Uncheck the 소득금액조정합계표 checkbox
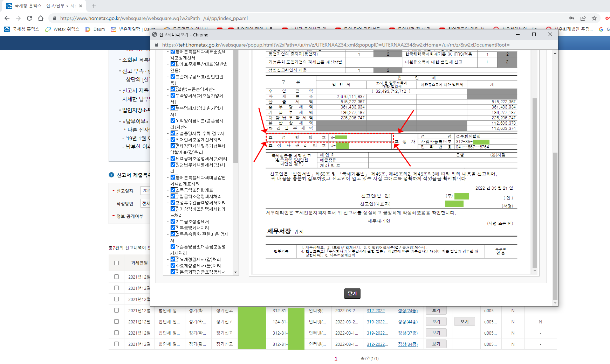The height and width of the screenshot is (364, 610). 173,190
